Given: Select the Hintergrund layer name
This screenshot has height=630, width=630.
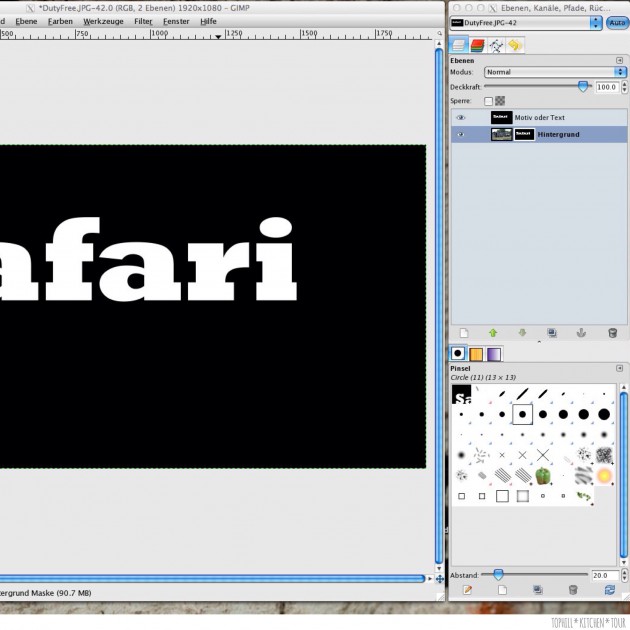Looking at the screenshot, I should [x=558, y=135].
